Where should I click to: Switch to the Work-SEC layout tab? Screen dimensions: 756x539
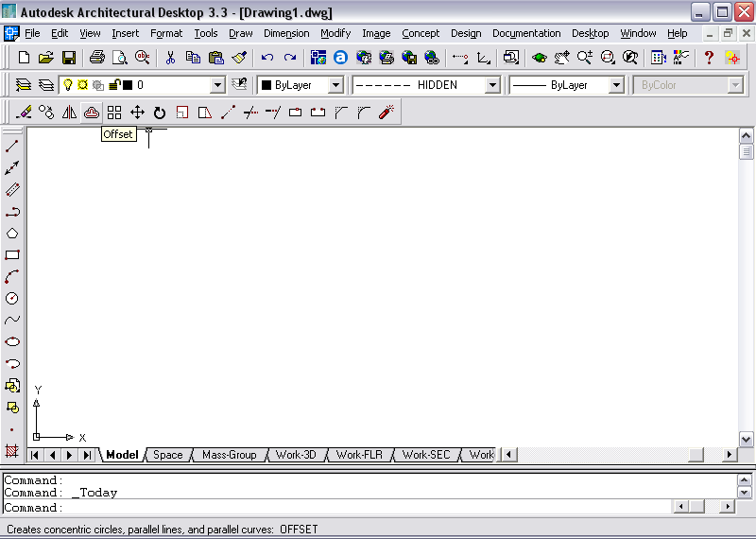(x=426, y=455)
